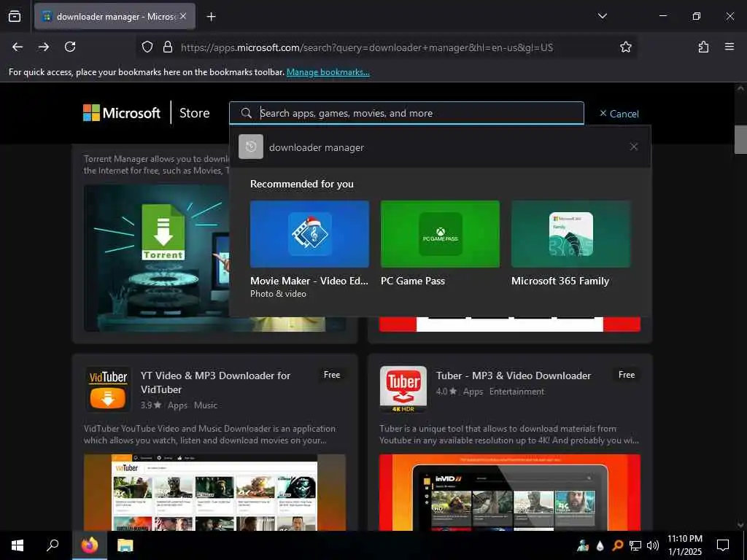Open the Windows Start menu
The height and width of the screenshot is (560, 747).
[x=18, y=545]
